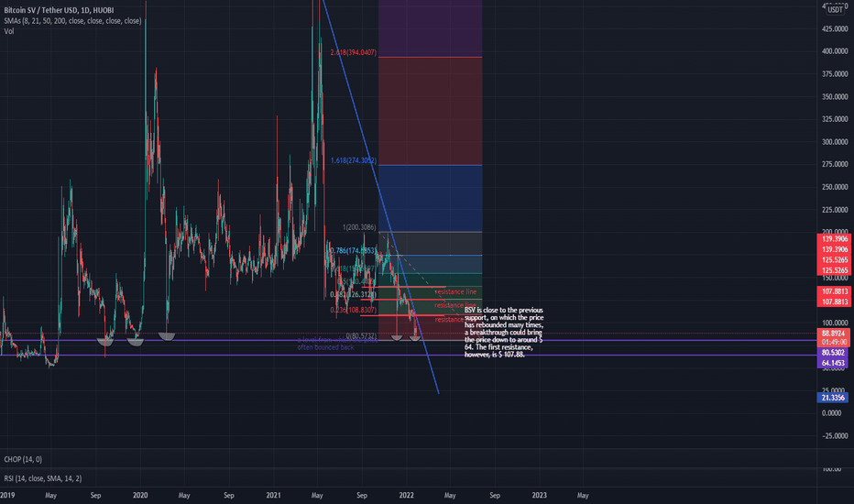Click the Bitcoin SV / Tether USD chart title
Image resolution: width=854 pixels, height=504 pixels.
click(x=59, y=10)
